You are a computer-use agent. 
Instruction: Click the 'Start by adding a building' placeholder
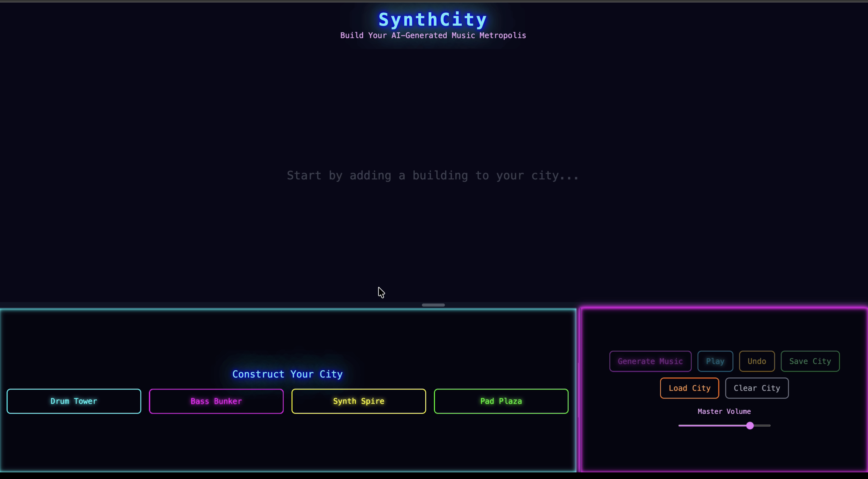coord(433,176)
